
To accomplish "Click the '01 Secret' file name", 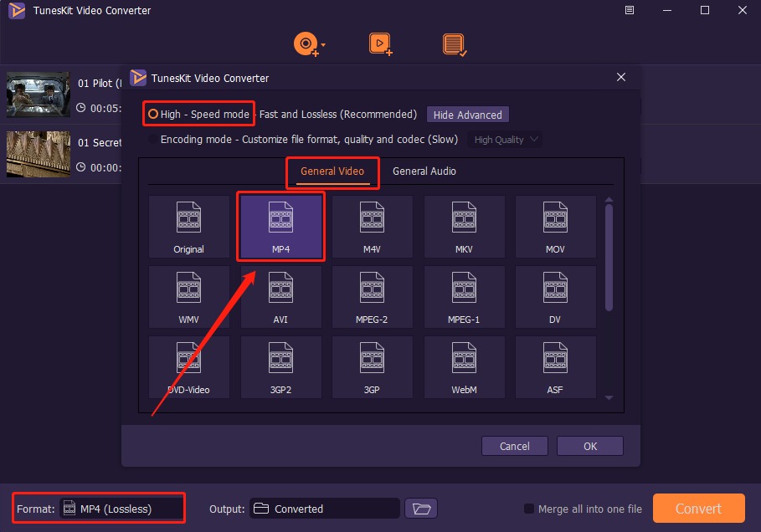I will tap(100, 142).
